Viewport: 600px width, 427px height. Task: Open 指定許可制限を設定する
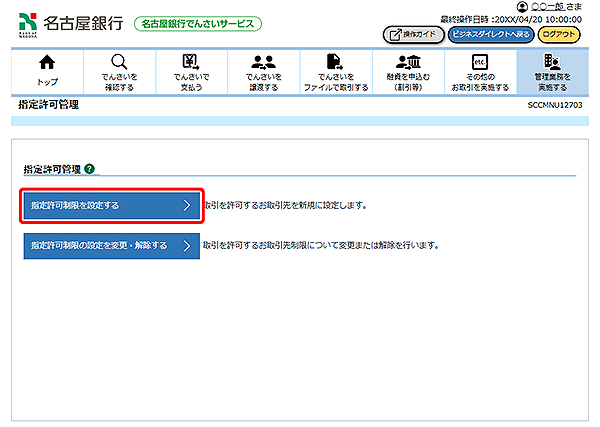(112, 205)
